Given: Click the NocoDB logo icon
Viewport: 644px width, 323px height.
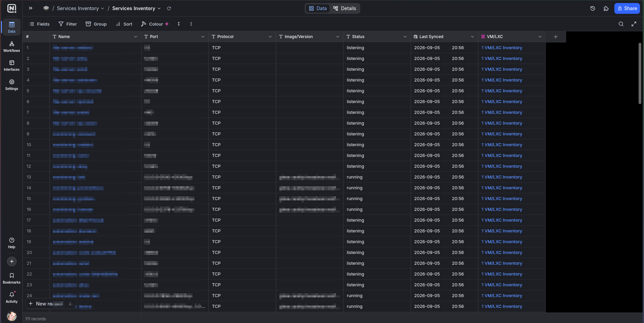Looking at the screenshot, I should [x=12, y=8].
